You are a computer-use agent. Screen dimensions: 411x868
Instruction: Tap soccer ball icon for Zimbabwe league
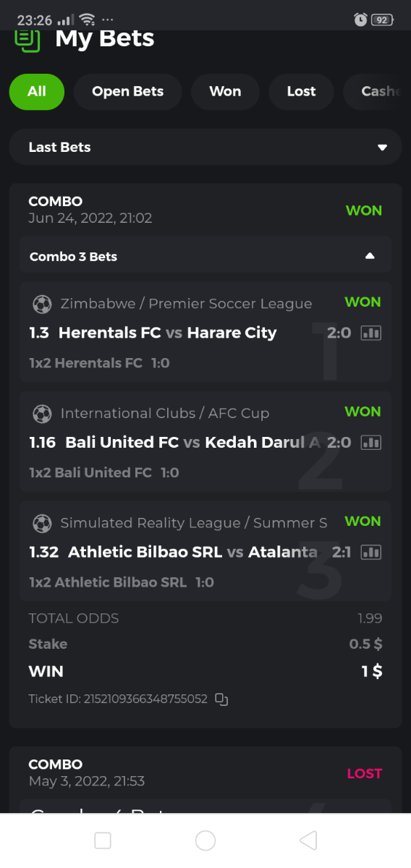click(x=42, y=304)
